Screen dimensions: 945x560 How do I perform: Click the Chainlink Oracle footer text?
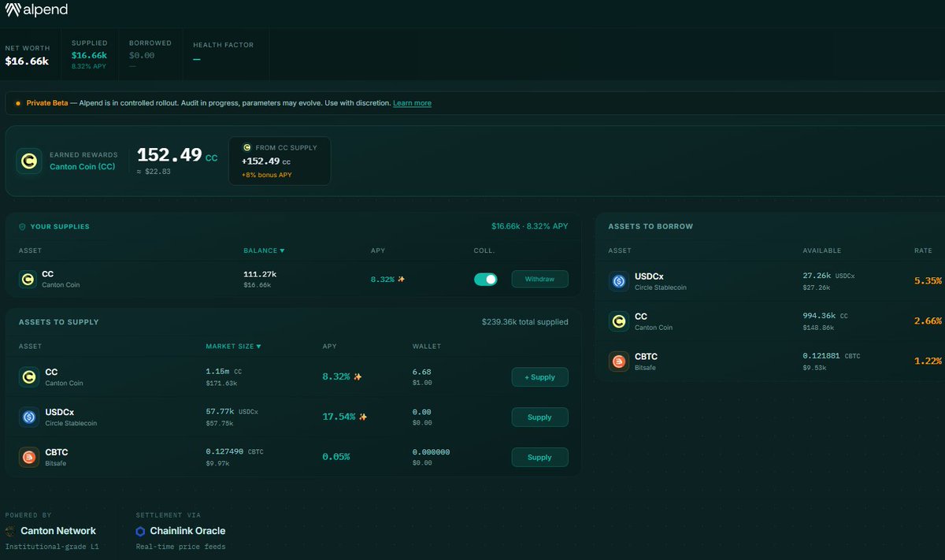click(187, 531)
